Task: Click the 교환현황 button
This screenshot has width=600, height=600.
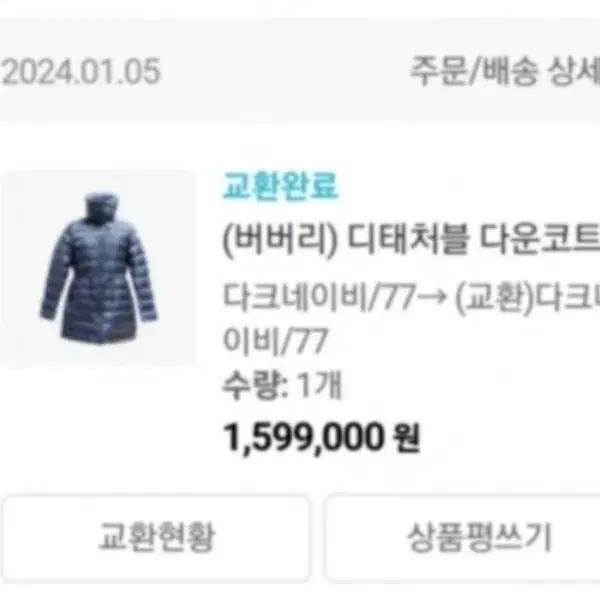Action: pyautogui.click(x=156, y=538)
